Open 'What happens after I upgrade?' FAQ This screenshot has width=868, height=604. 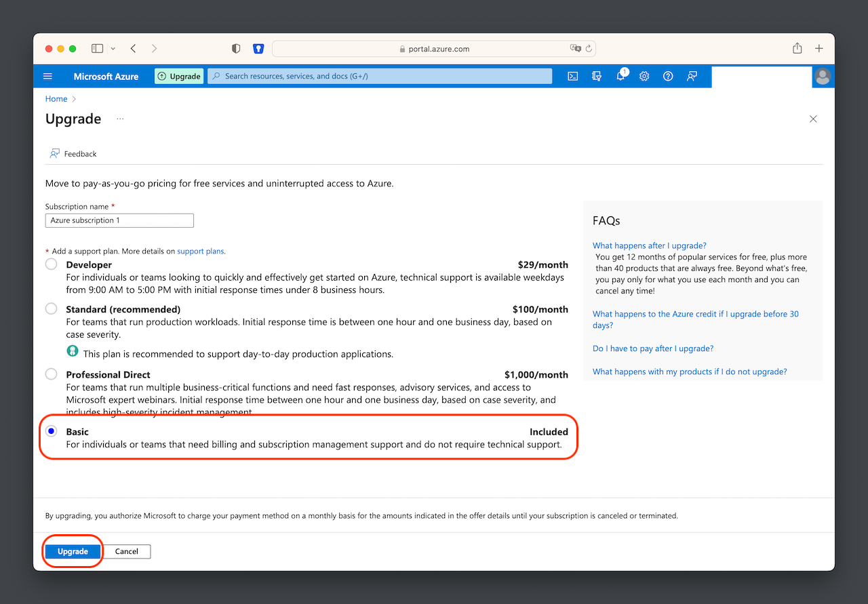coord(650,246)
